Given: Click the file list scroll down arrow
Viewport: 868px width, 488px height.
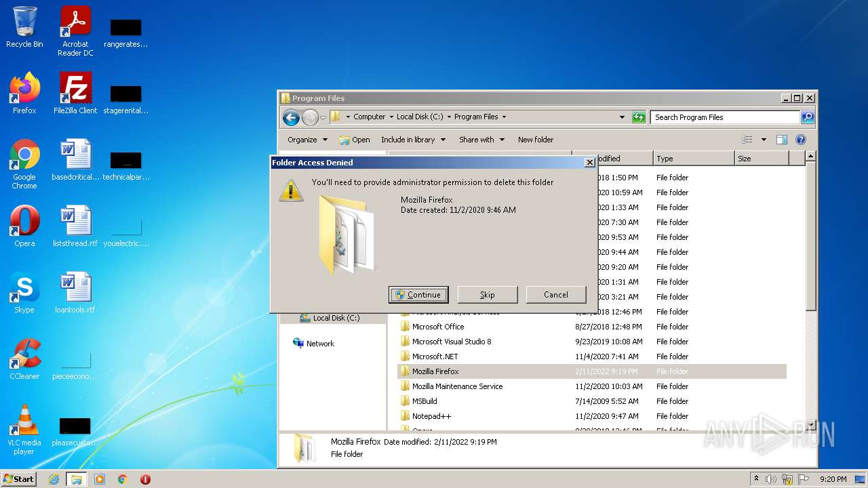Looking at the screenshot, I should 810,425.
